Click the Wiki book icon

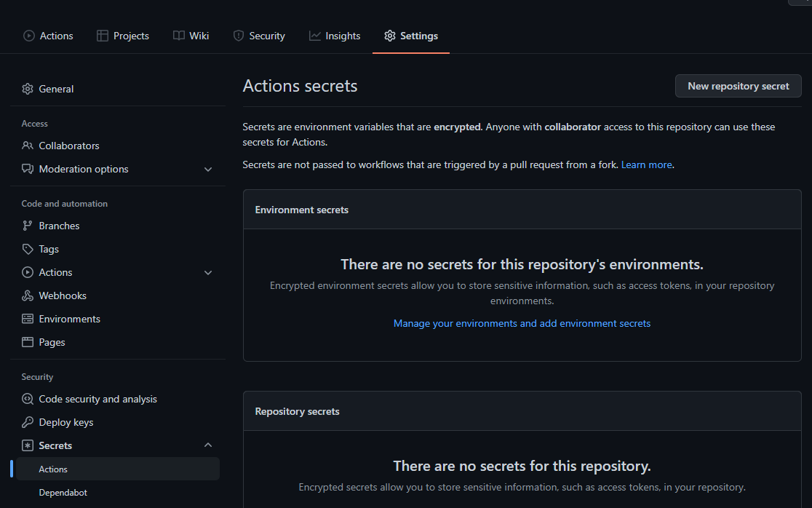pyautogui.click(x=179, y=36)
